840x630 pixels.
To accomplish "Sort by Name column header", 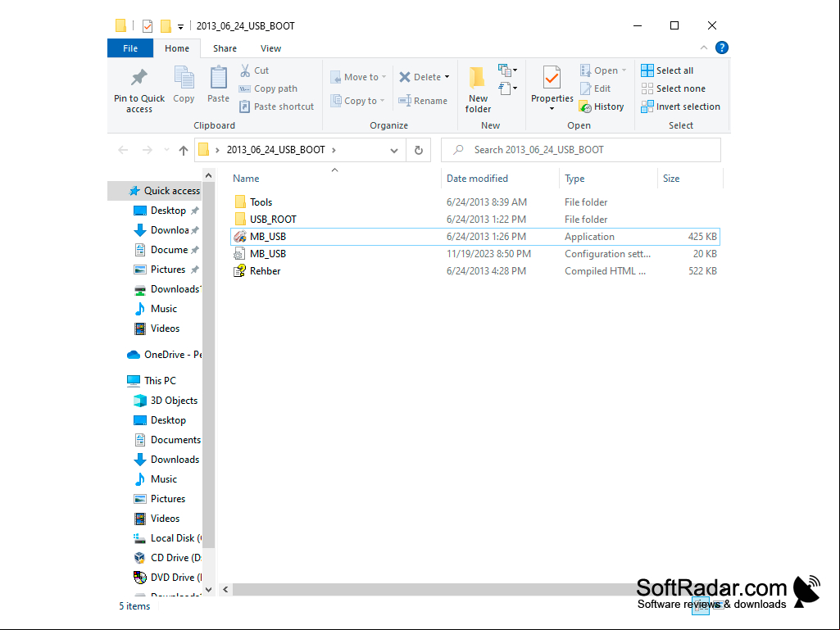I will click(334, 179).
